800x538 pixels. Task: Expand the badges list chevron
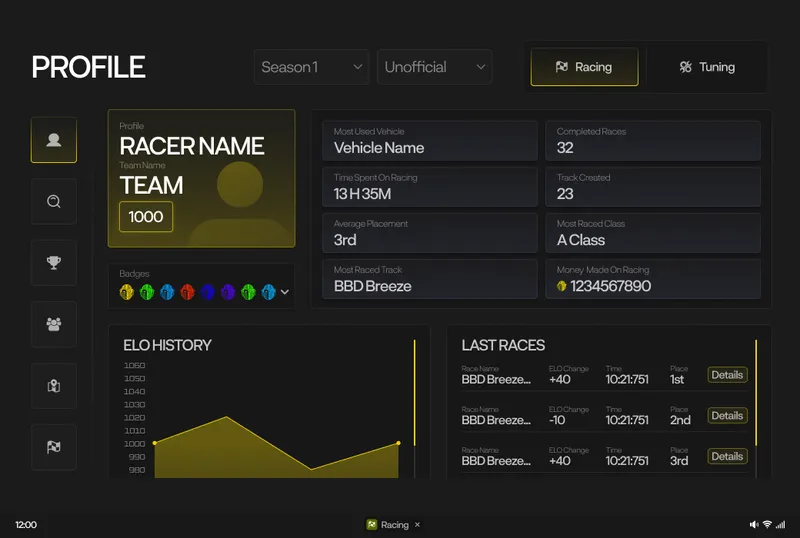tap(285, 292)
